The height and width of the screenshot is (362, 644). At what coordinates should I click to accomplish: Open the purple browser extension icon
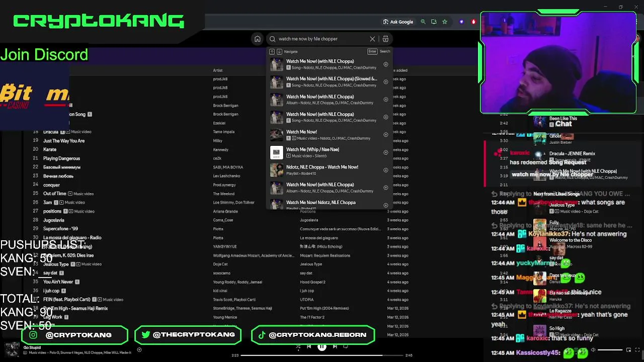(x=461, y=22)
